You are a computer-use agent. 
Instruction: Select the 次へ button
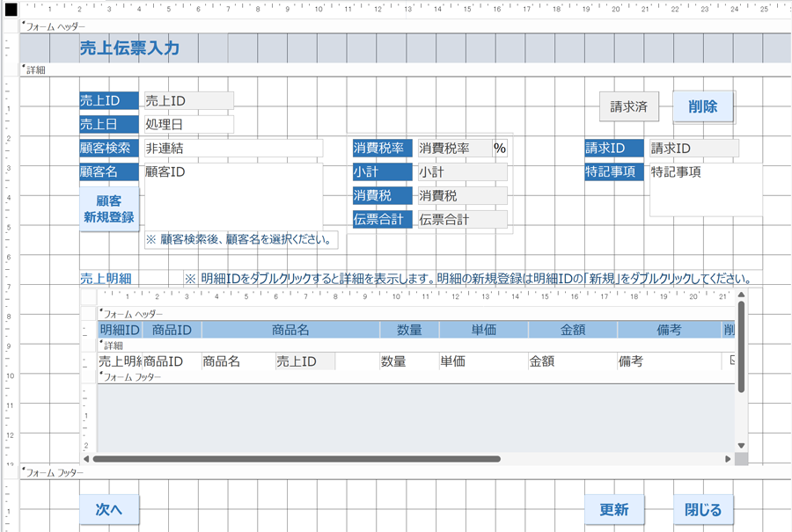click(x=109, y=509)
